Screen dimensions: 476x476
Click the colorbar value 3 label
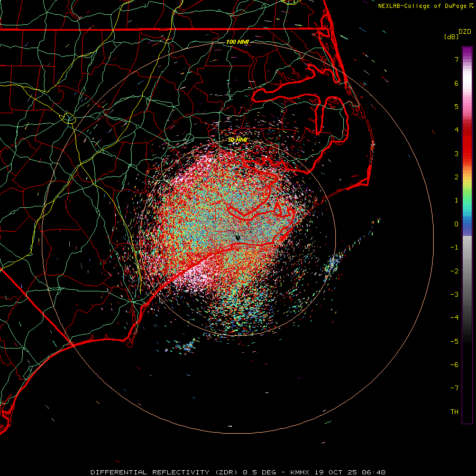456,153
